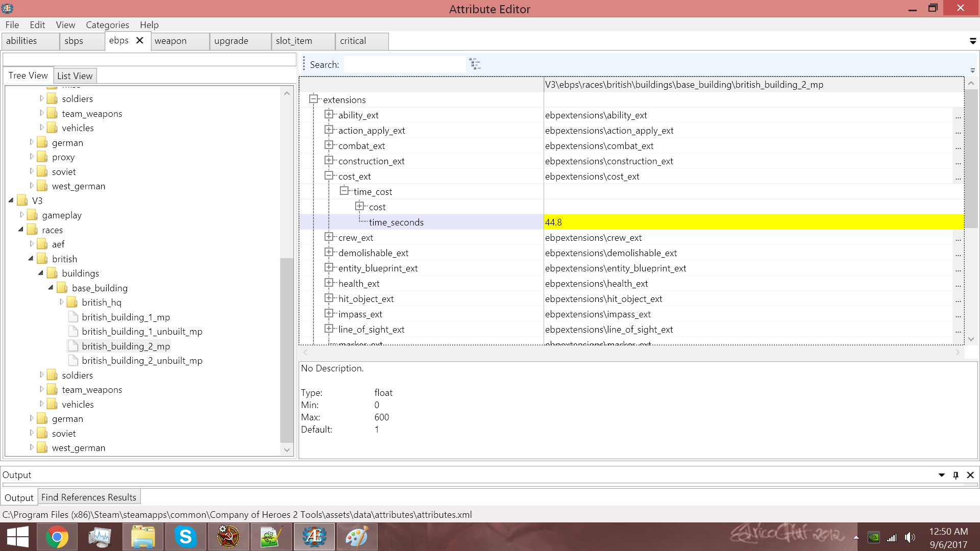Image resolution: width=980 pixels, height=551 pixels.
Task: Click attribute grid scrollbar up arrow
Action: (971, 83)
